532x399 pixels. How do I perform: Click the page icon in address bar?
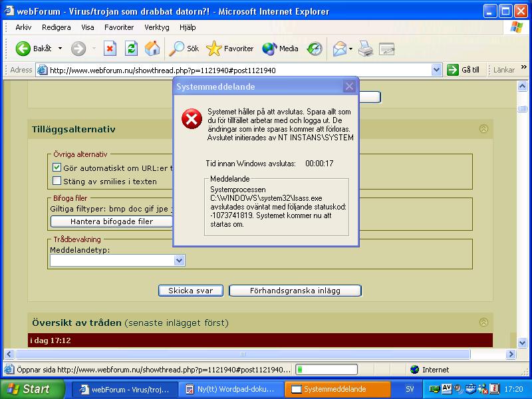[42, 70]
